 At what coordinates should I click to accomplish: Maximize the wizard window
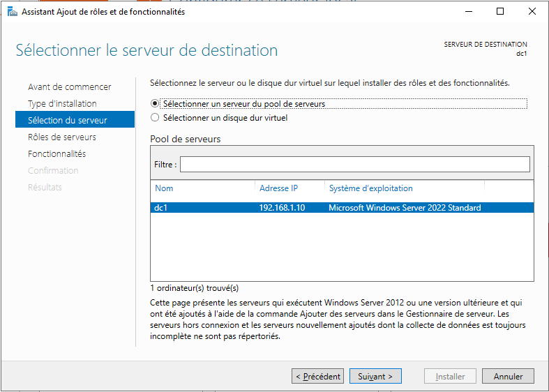coord(500,11)
